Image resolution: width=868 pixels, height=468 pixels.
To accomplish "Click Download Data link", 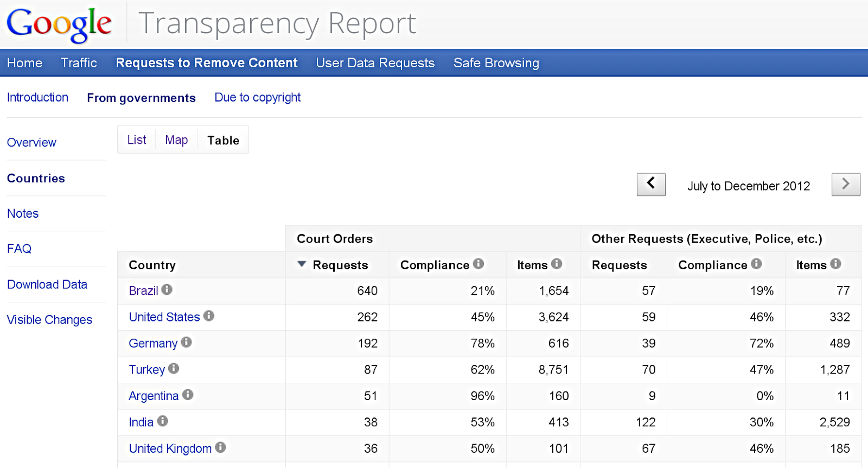I will tap(47, 284).
